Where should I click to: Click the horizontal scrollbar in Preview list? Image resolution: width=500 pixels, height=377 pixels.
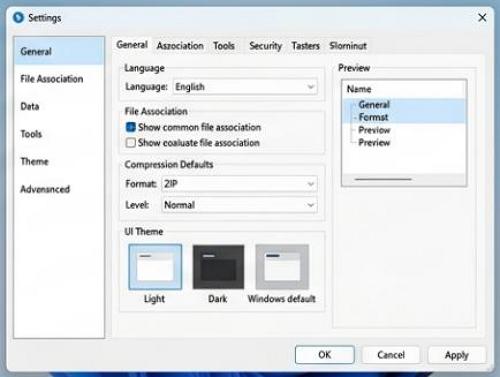[383, 179]
